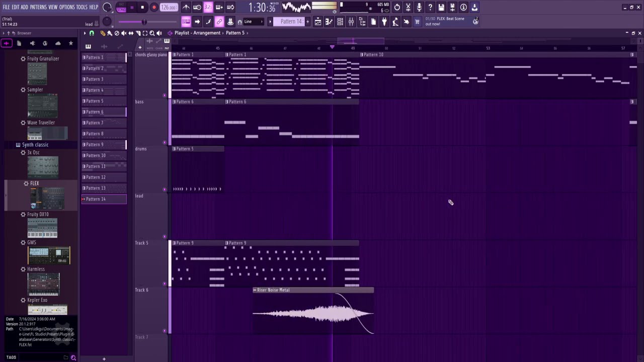The width and height of the screenshot is (644, 362).
Task: Open audio editor scissors icon
Action: coord(408,8)
